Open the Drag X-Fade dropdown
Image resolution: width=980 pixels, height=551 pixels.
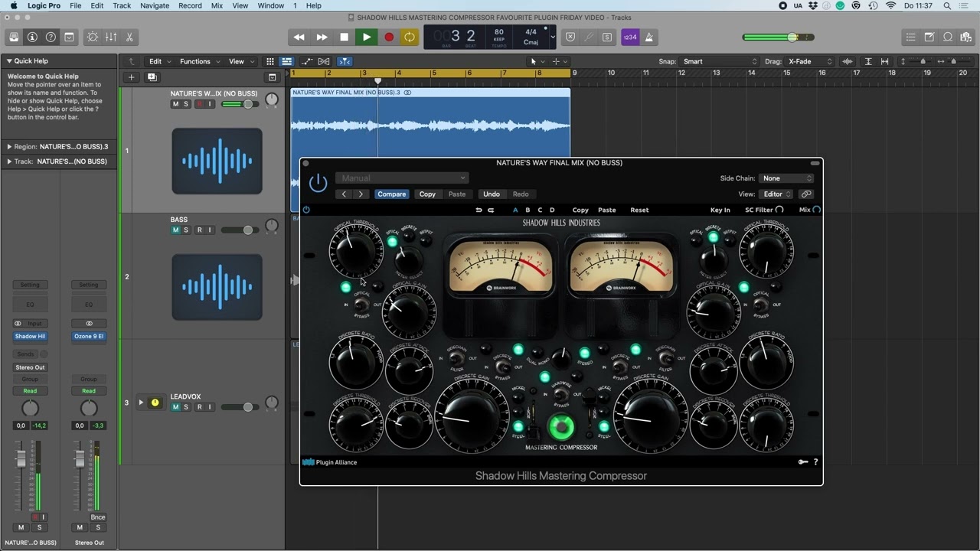coord(810,61)
